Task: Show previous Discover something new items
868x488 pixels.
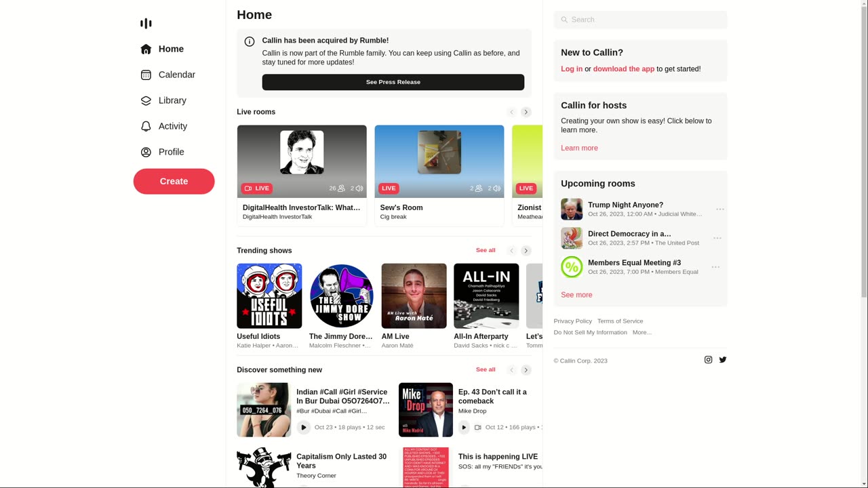Action: pos(512,370)
